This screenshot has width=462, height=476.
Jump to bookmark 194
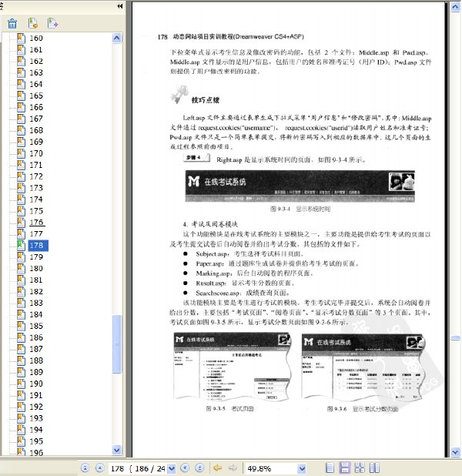(36, 430)
